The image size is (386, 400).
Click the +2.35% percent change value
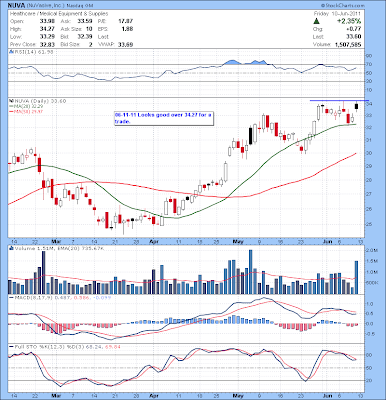pyautogui.click(x=348, y=21)
